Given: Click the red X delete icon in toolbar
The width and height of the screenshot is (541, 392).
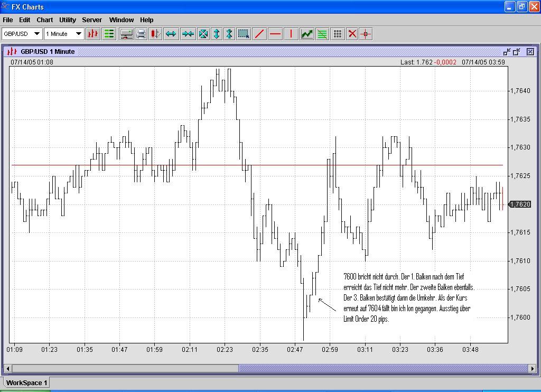Looking at the screenshot, I should [352, 34].
